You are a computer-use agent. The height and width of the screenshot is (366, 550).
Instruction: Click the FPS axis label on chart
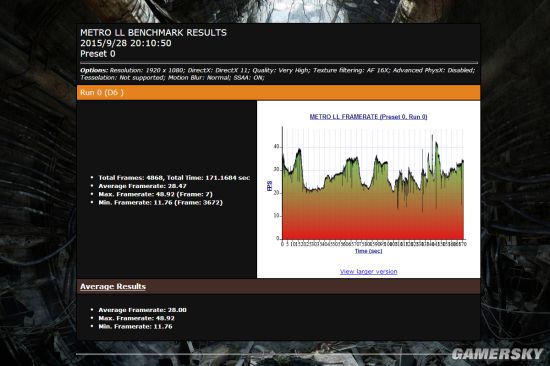[270, 186]
